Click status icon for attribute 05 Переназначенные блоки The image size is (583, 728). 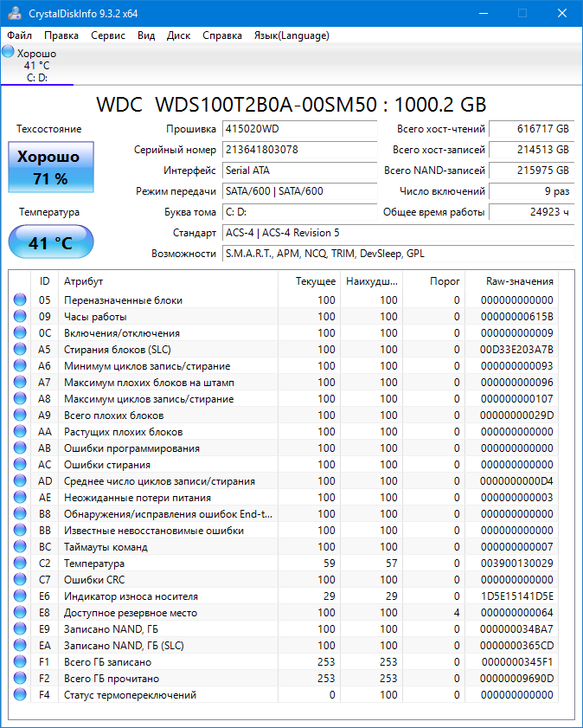pyautogui.click(x=20, y=300)
